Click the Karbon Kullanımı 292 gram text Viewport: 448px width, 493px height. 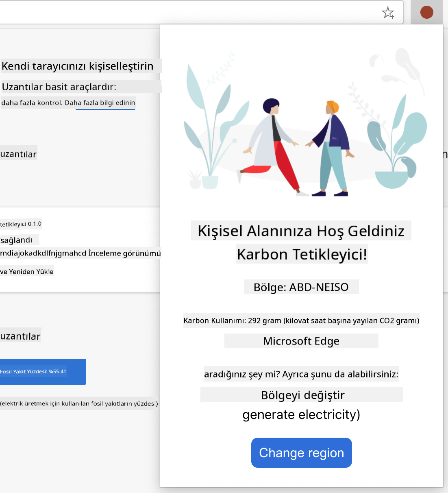301,321
